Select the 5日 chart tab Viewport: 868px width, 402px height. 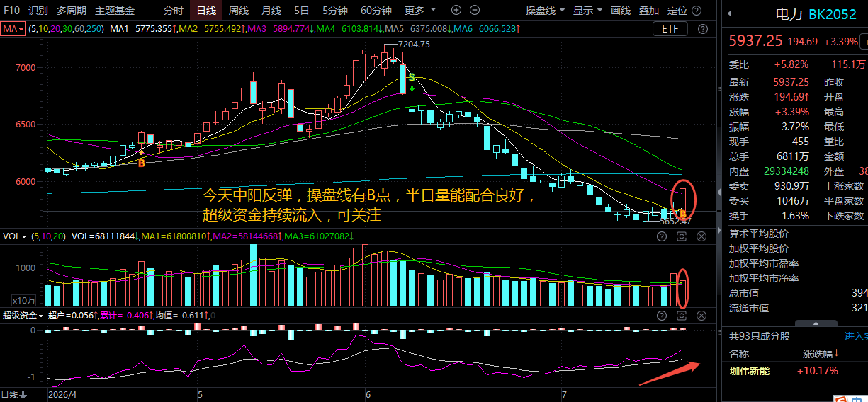[301, 11]
